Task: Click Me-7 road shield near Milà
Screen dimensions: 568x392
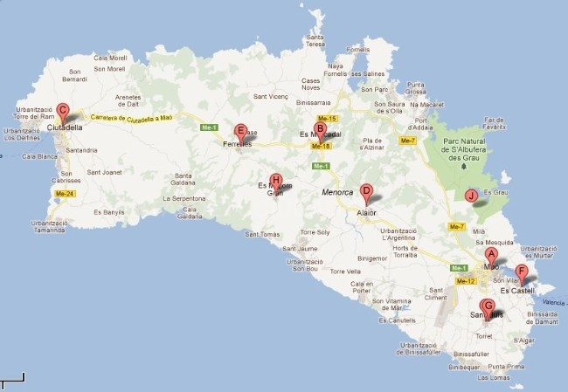Action: (456, 227)
